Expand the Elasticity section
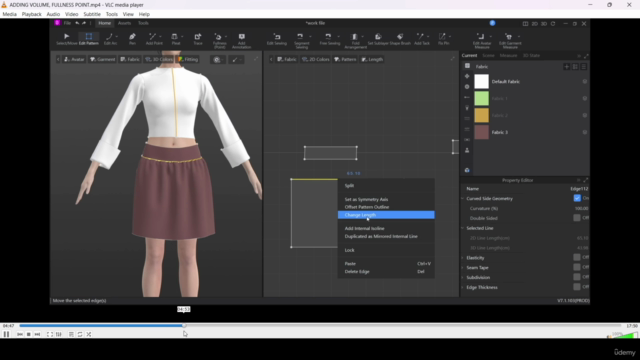Image resolution: width=640 pixels, height=360 pixels. [x=463, y=258]
